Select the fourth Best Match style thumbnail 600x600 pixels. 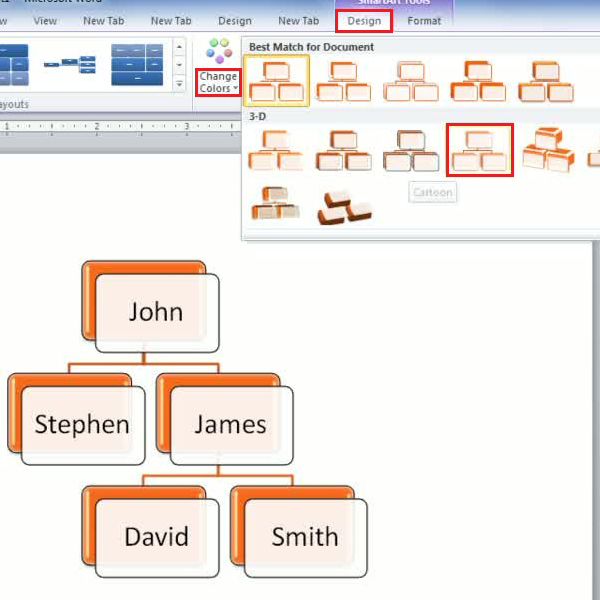(478, 82)
